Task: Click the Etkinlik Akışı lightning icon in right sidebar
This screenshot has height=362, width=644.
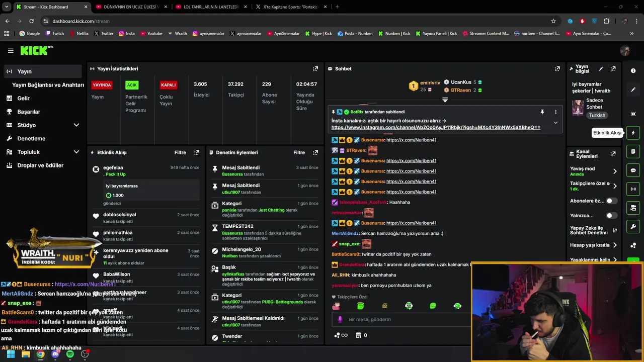Action: click(633, 133)
